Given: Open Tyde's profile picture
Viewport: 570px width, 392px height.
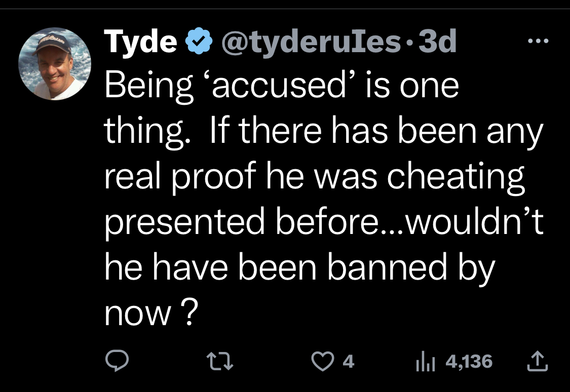Looking at the screenshot, I should 55,64.
